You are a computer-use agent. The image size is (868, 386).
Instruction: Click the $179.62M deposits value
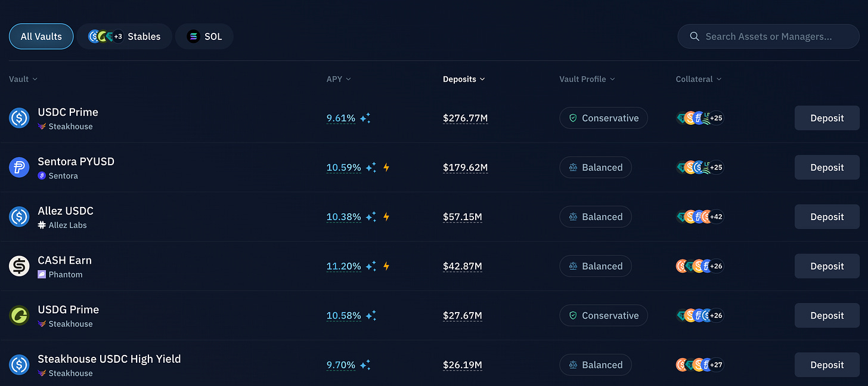click(x=466, y=168)
